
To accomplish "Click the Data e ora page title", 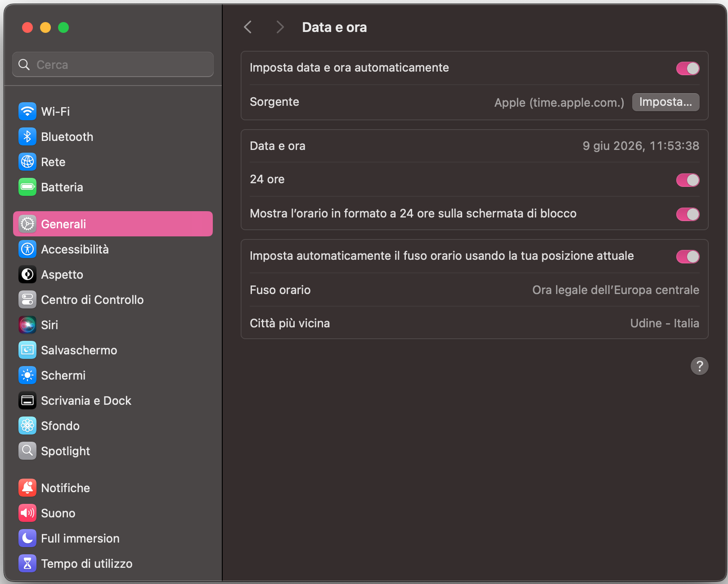I will pyautogui.click(x=334, y=27).
